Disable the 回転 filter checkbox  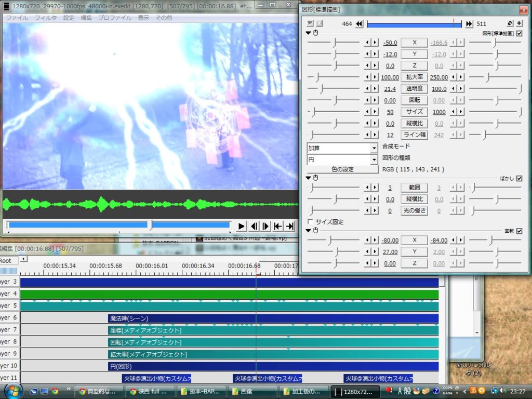pyautogui.click(x=519, y=231)
